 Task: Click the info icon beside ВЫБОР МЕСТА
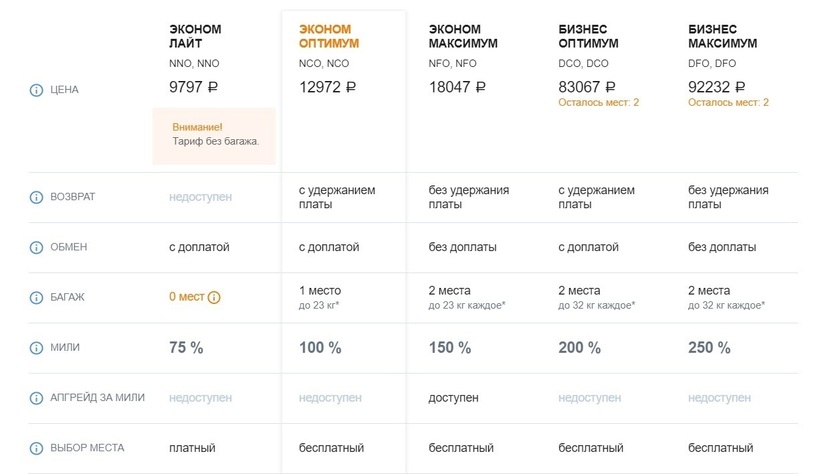click(37, 448)
